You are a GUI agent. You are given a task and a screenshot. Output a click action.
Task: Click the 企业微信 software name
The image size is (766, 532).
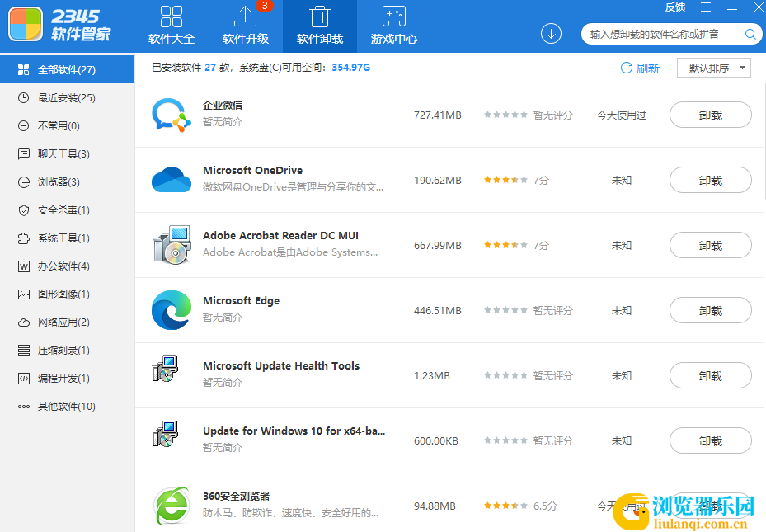223,105
